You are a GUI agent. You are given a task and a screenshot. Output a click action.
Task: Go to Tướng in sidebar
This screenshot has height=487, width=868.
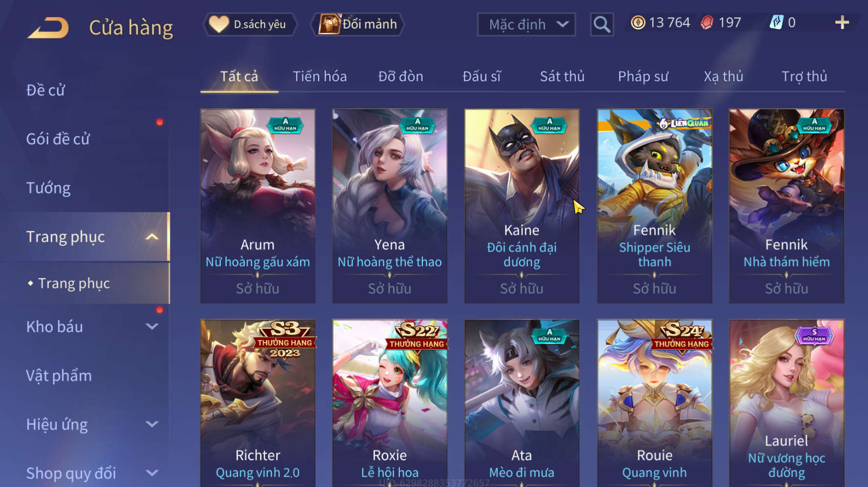coord(48,188)
